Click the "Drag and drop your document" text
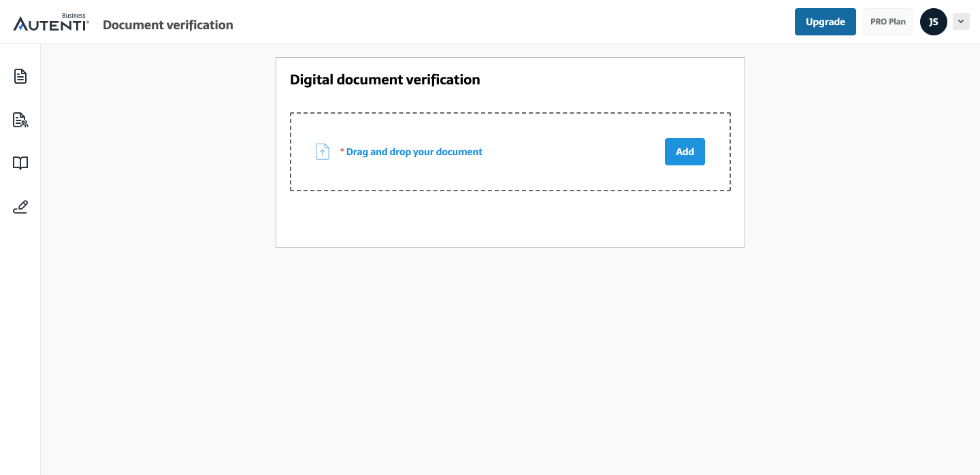This screenshot has width=980, height=475. click(414, 152)
